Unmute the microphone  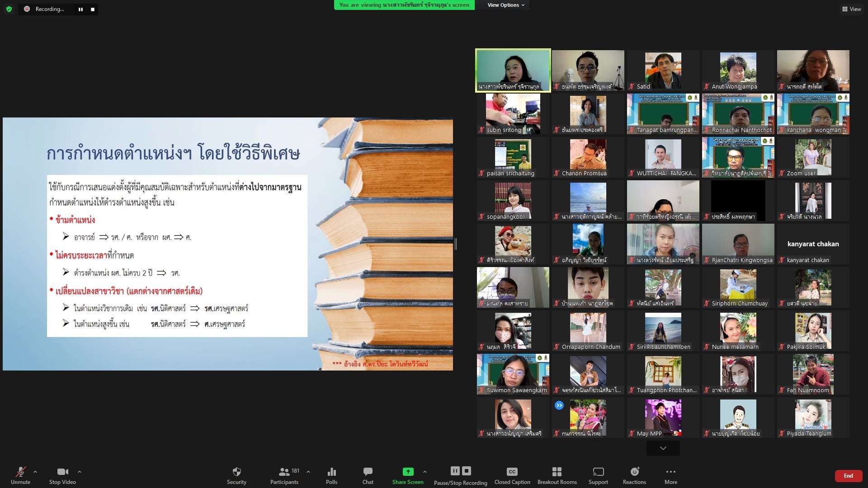[20, 475]
